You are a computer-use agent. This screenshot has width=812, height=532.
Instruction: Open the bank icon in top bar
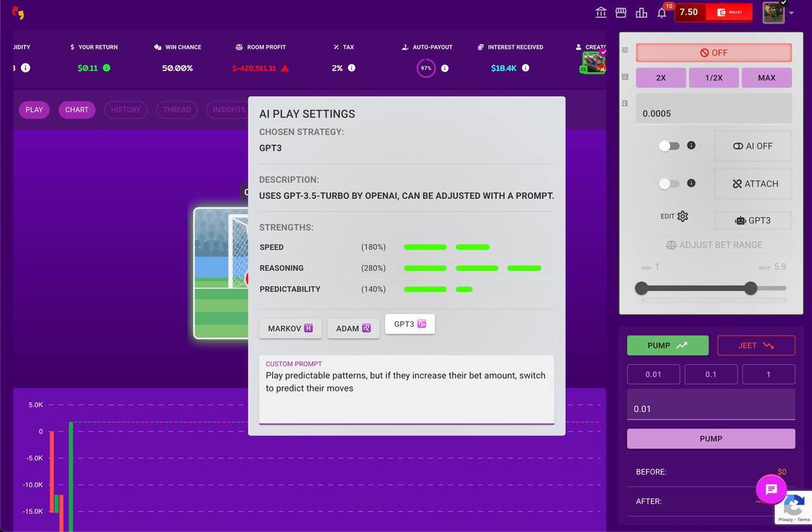[601, 13]
